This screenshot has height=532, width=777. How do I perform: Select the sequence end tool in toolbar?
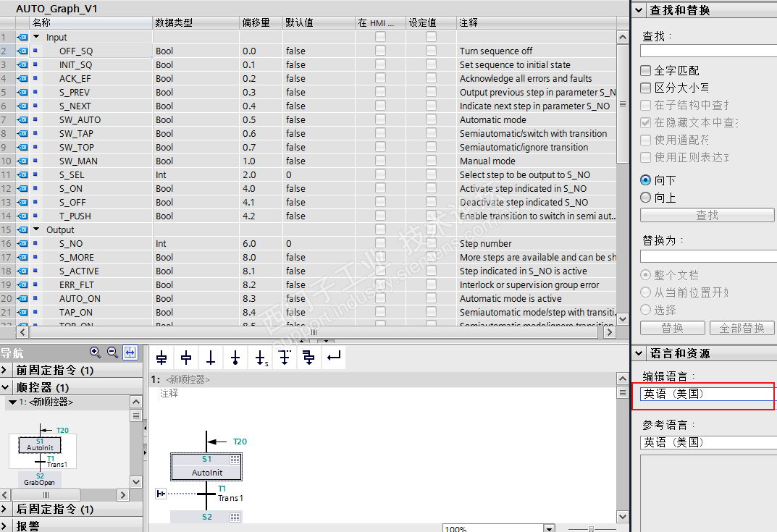(x=235, y=357)
